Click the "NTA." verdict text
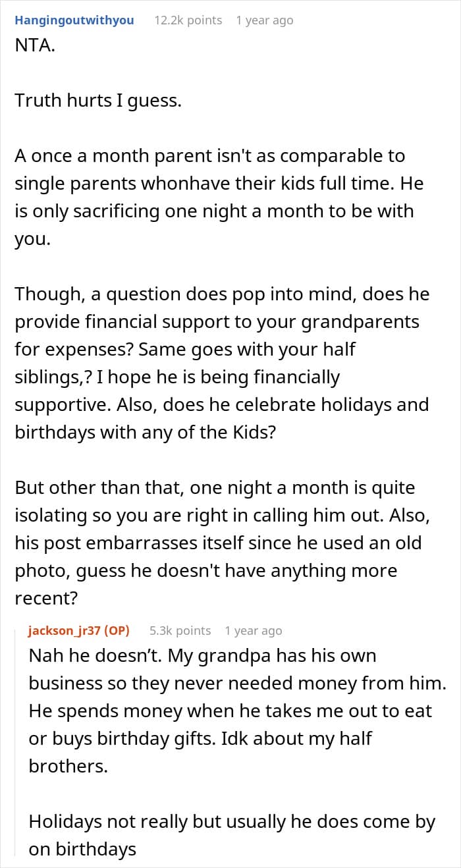 pyautogui.click(x=36, y=47)
